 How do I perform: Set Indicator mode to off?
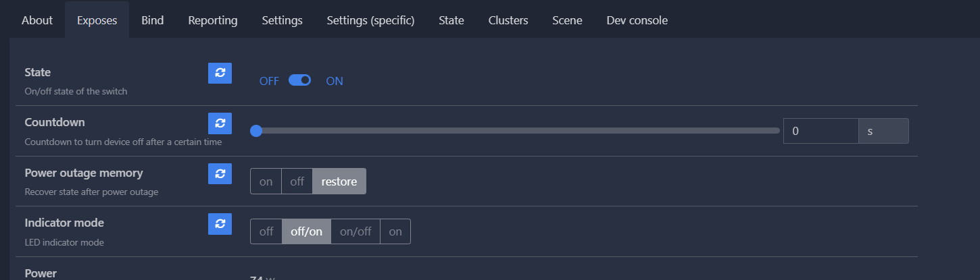(266, 231)
